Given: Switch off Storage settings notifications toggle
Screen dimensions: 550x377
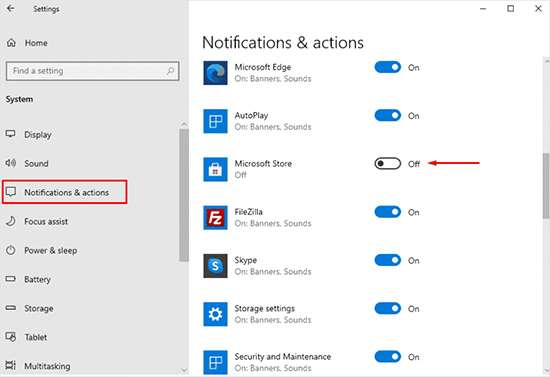Looking at the screenshot, I should [x=388, y=308].
